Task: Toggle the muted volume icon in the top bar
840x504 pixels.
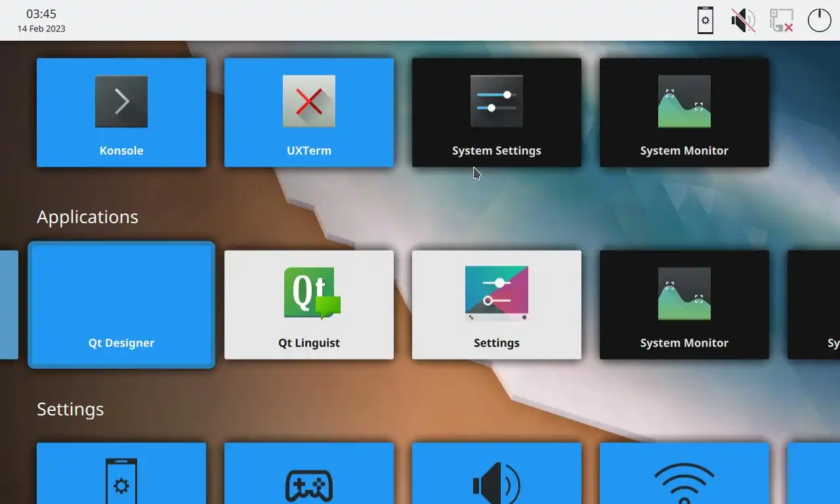Action: click(744, 20)
